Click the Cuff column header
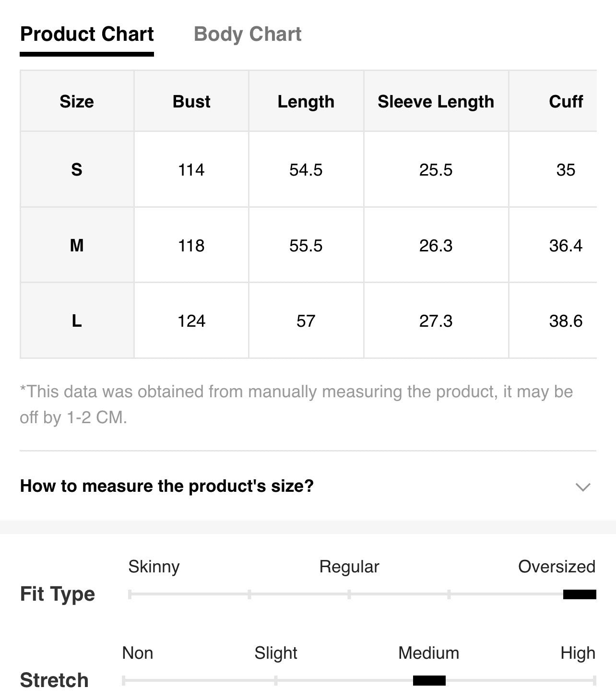 pyautogui.click(x=566, y=101)
